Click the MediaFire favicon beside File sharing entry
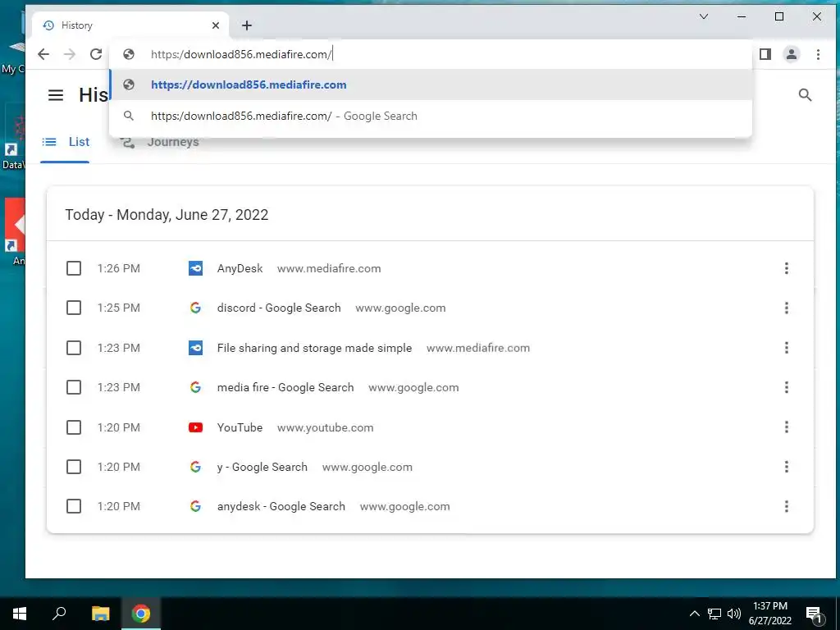This screenshot has width=840, height=630. pos(195,348)
